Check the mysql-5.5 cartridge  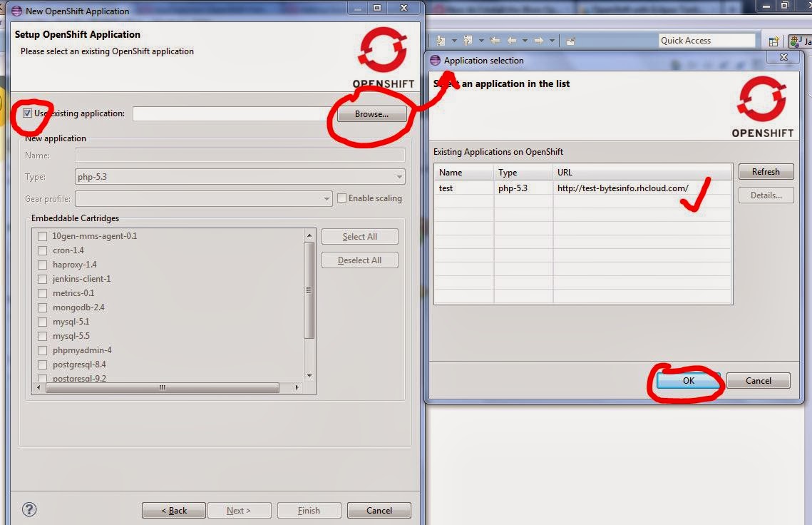point(43,336)
